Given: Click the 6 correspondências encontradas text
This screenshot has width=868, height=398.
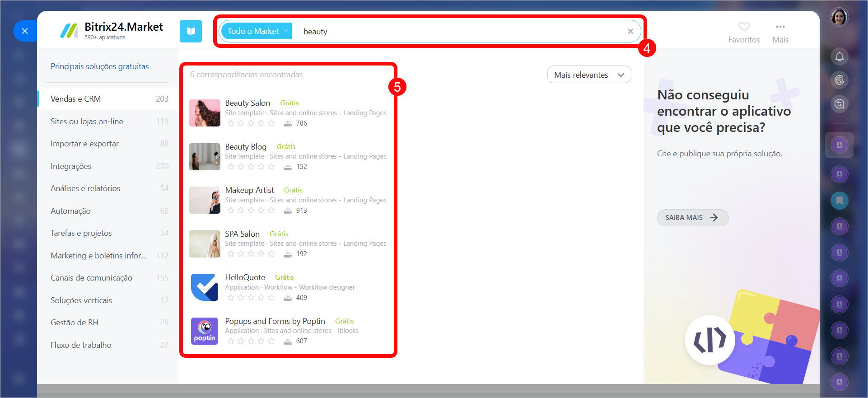Looking at the screenshot, I should 246,75.
